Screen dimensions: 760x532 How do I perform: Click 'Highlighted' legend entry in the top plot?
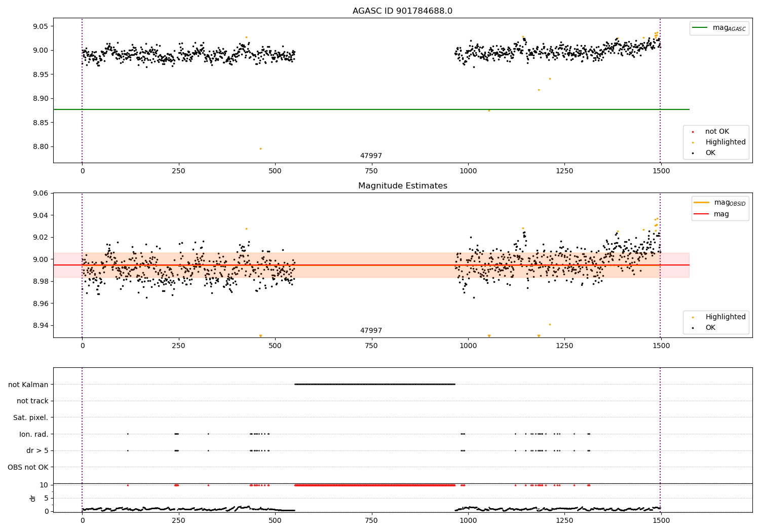click(725, 142)
